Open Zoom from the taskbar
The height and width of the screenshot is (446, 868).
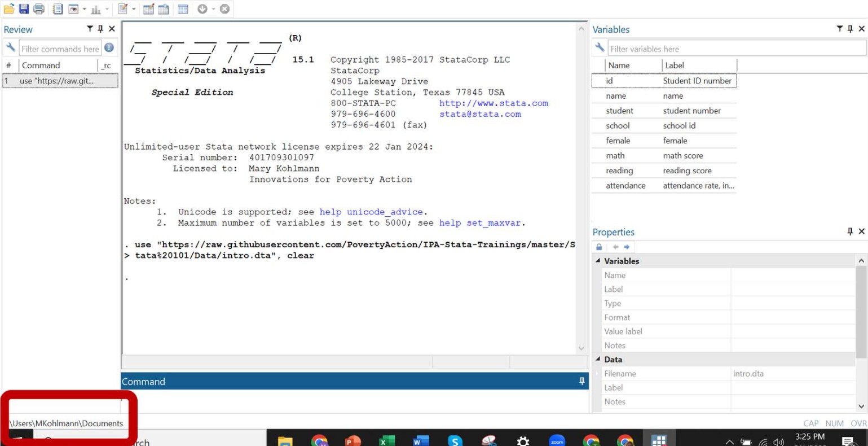pyautogui.click(x=557, y=441)
